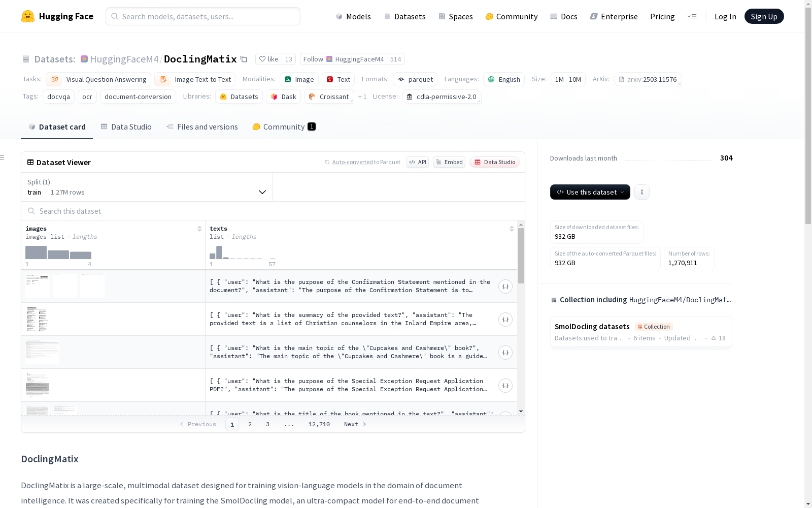Open the Use this dataset dropdown
This screenshot has width=812, height=508.
(590, 192)
